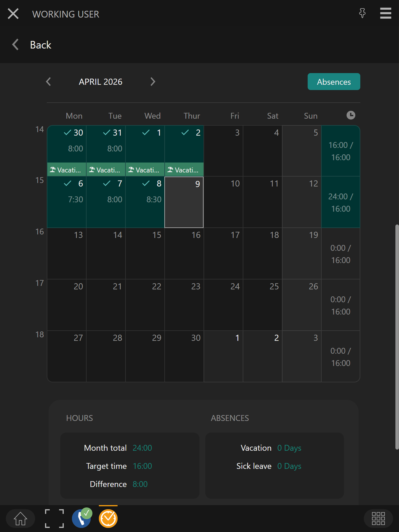Screen dimensions: 399x532
Task: Select April 15 calendar day
Action: [145, 254]
